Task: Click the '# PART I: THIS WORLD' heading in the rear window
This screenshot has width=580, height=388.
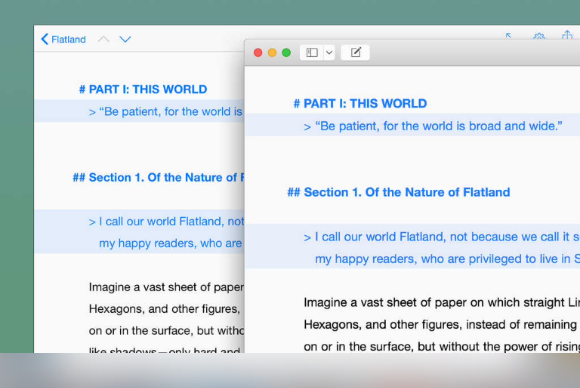Action: tap(143, 89)
